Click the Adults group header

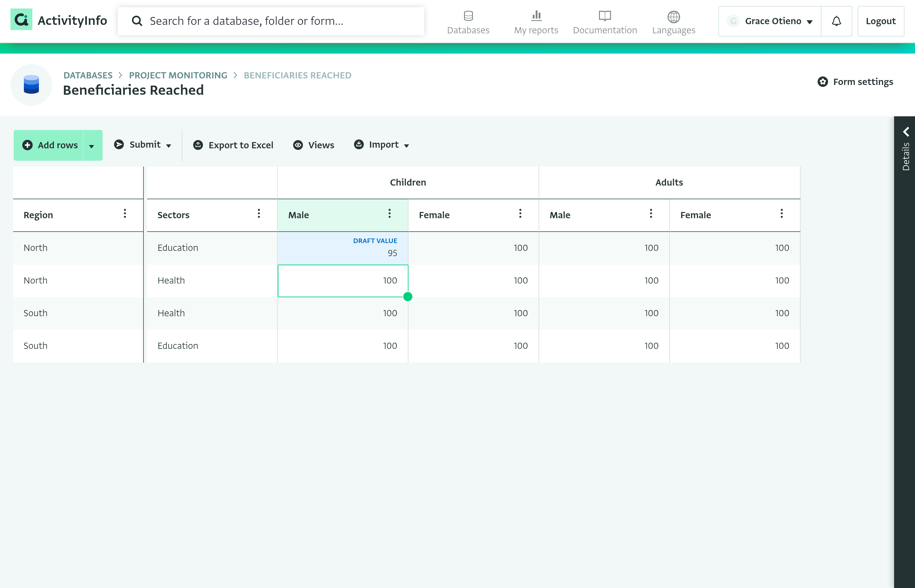tap(669, 183)
